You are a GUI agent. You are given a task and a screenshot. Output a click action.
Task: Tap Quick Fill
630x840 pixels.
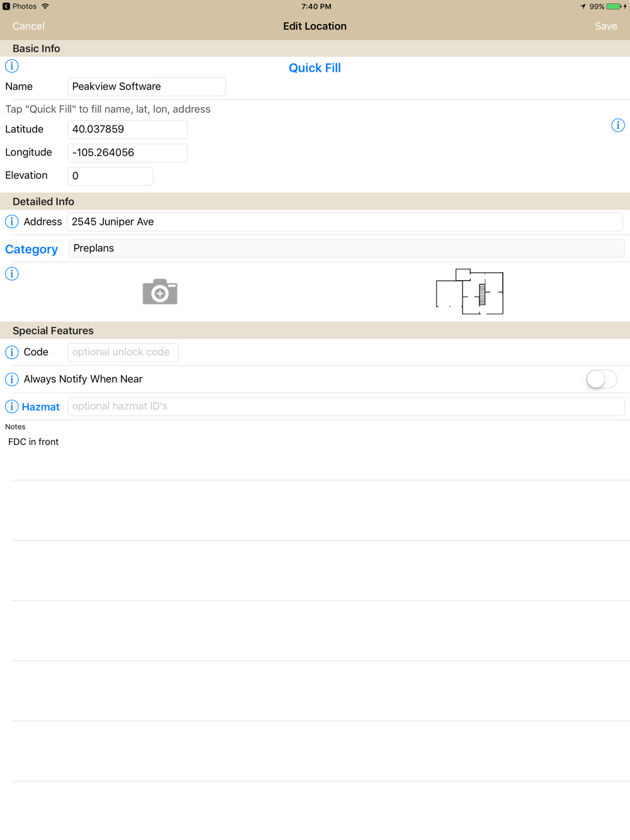[x=315, y=68]
